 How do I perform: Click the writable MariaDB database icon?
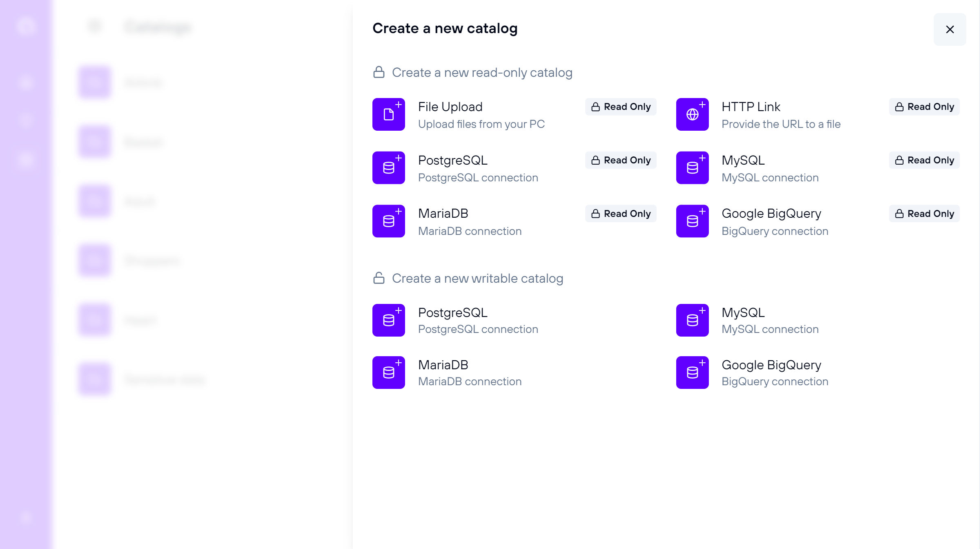tap(388, 373)
